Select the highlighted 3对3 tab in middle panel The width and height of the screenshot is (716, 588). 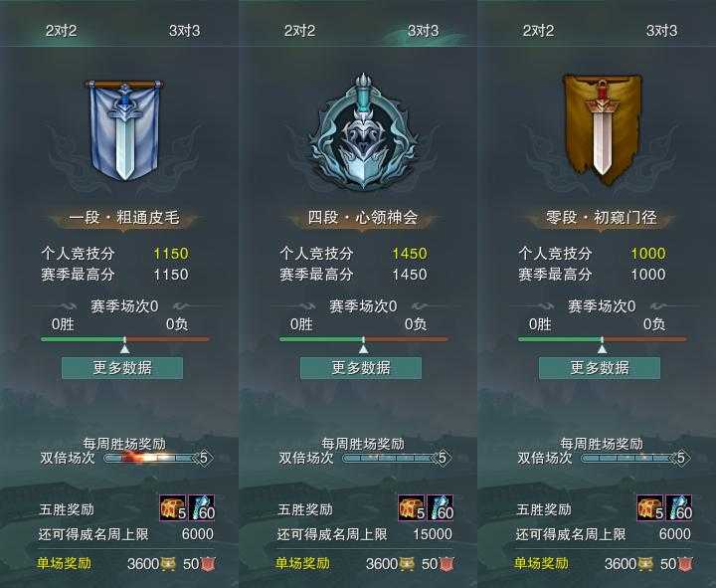[x=423, y=31]
